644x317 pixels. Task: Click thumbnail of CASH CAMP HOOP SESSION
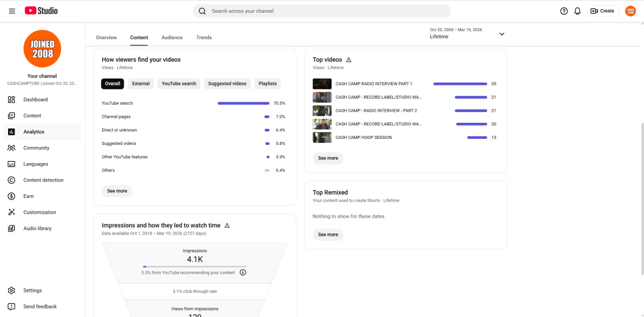pyautogui.click(x=322, y=137)
